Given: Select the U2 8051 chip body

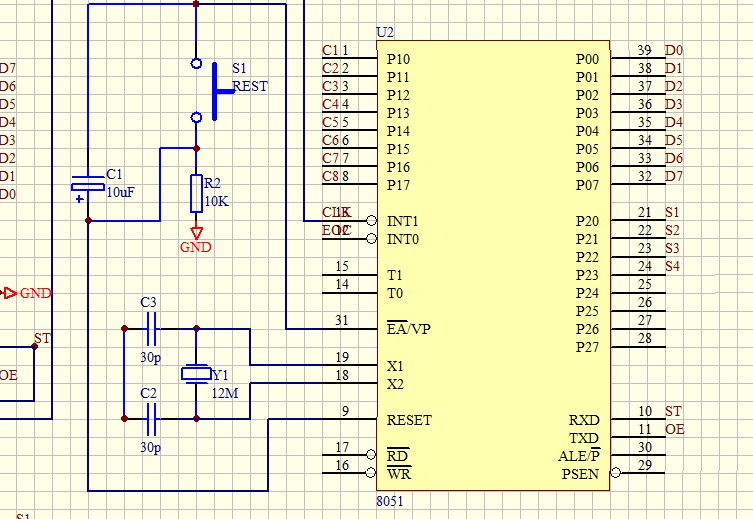Looking at the screenshot, I should coord(493,266).
